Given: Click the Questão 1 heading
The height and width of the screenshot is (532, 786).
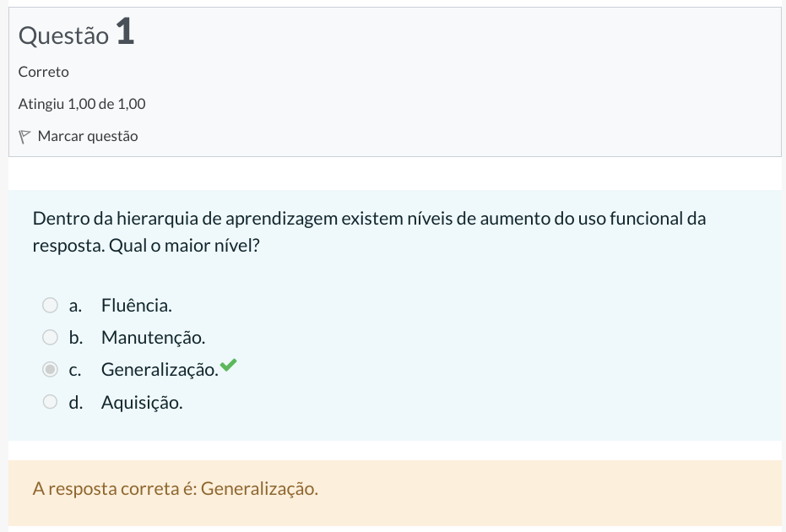Looking at the screenshot, I should pyautogui.click(x=76, y=35).
